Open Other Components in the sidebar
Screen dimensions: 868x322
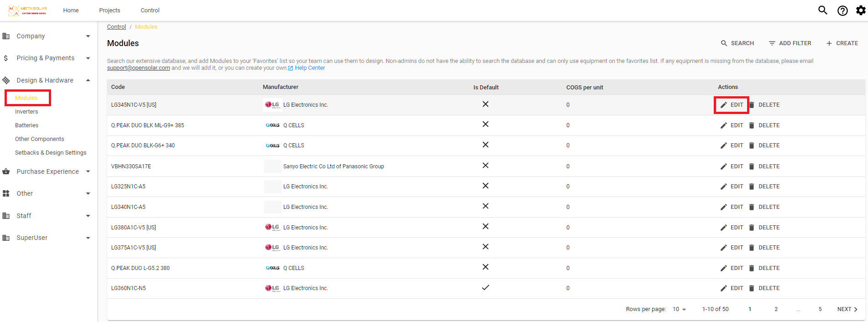40,139
